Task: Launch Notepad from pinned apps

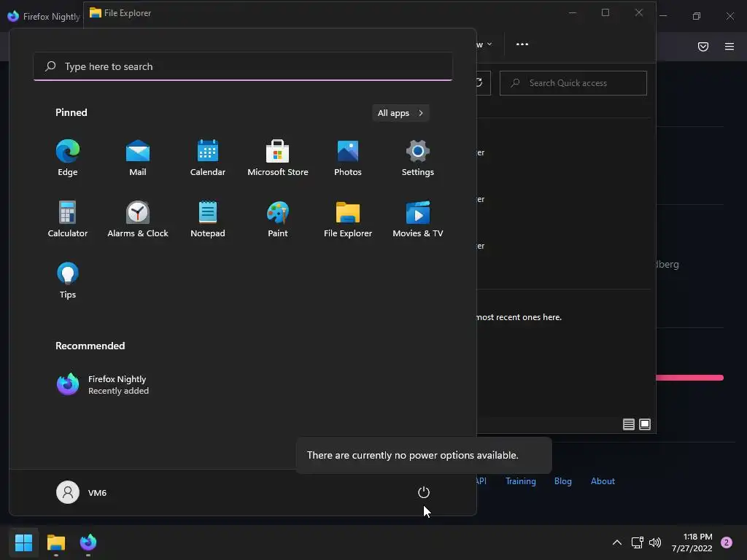Action: [x=208, y=219]
